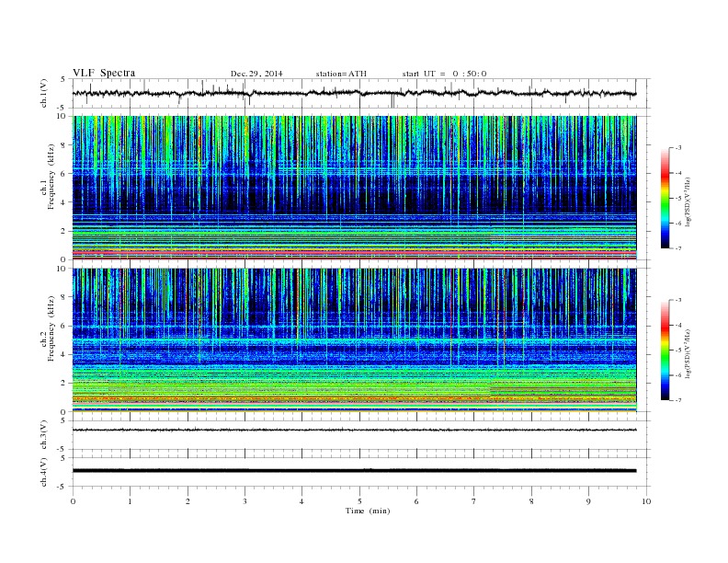Click time axis tick label "5"
Viewport: 728px width, 563px height.
point(359,501)
